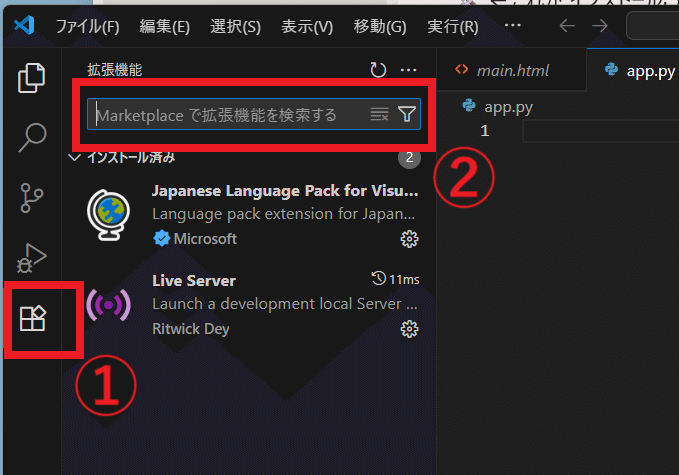
Task: Open the Explorer view in activity bar
Action: tap(31, 78)
